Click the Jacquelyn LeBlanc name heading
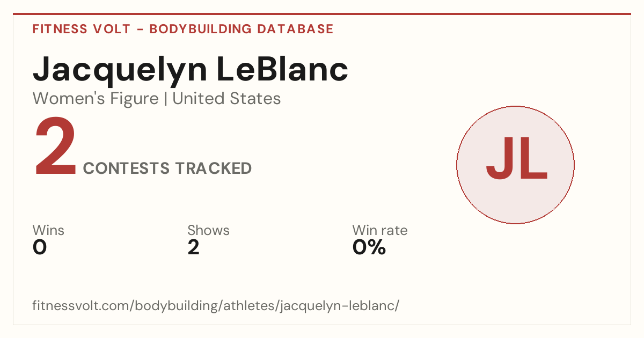 (191, 70)
